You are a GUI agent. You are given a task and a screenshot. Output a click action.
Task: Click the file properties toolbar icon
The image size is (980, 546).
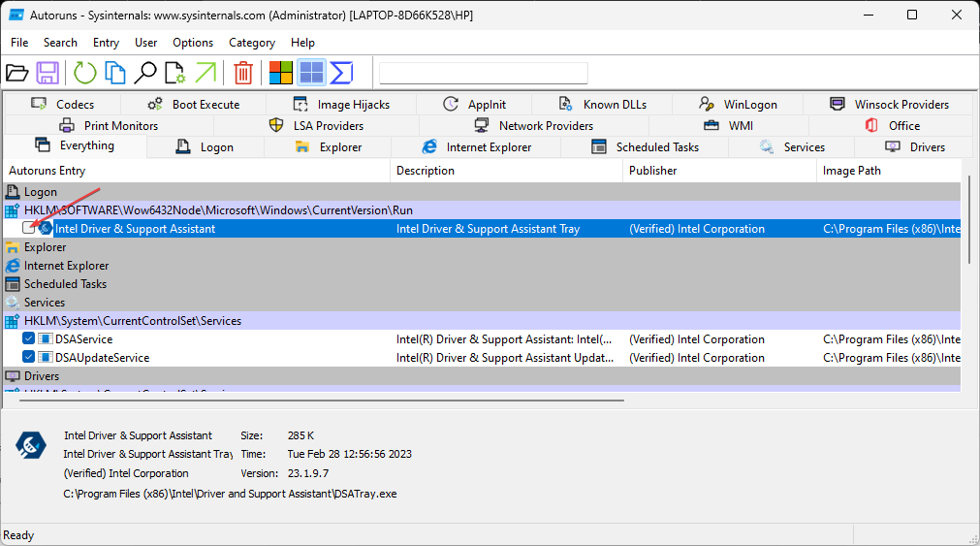(175, 73)
